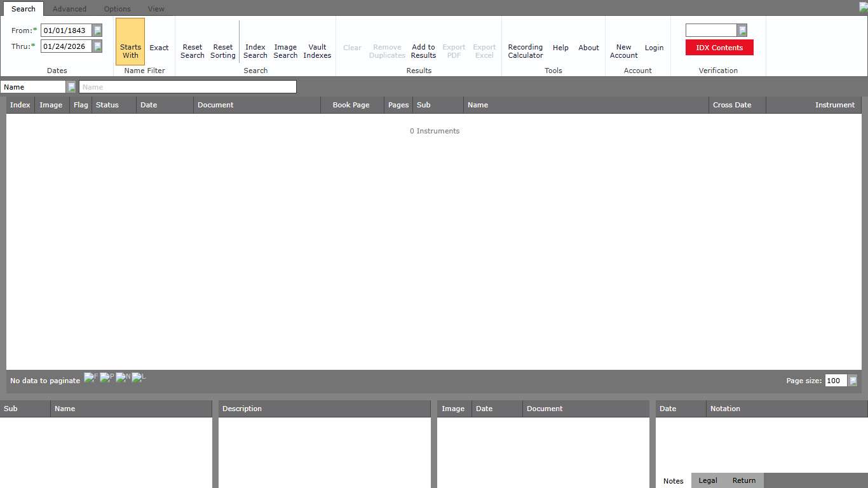Expand the Verification dropdown arrow

[742, 30]
